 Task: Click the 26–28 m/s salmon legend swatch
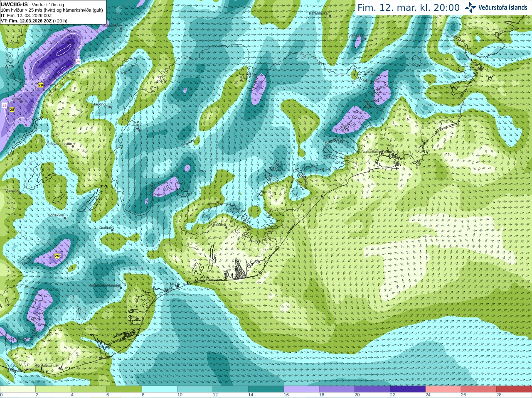[479, 389]
